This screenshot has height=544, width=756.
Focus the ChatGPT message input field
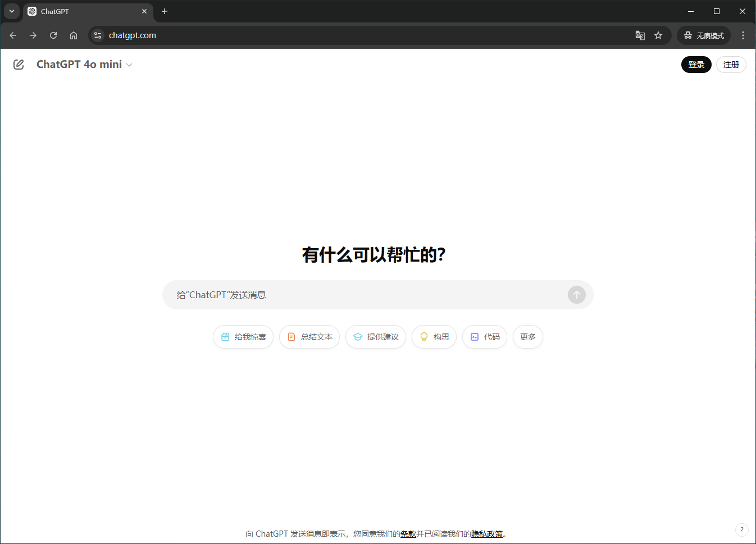coord(365,295)
